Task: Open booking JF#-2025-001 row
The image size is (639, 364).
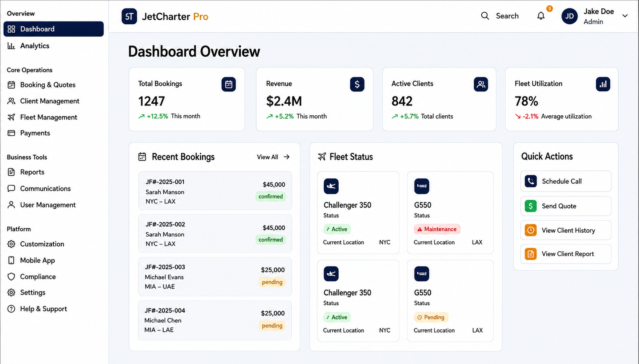Action: (x=215, y=191)
